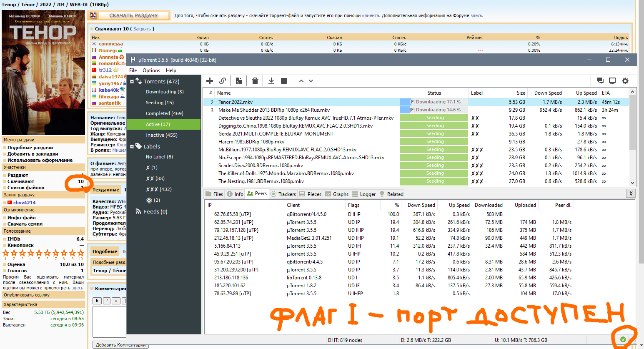644x349 pixels.
Task: Select peer row with IP 62.76.65.58
Action: coord(419,214)
